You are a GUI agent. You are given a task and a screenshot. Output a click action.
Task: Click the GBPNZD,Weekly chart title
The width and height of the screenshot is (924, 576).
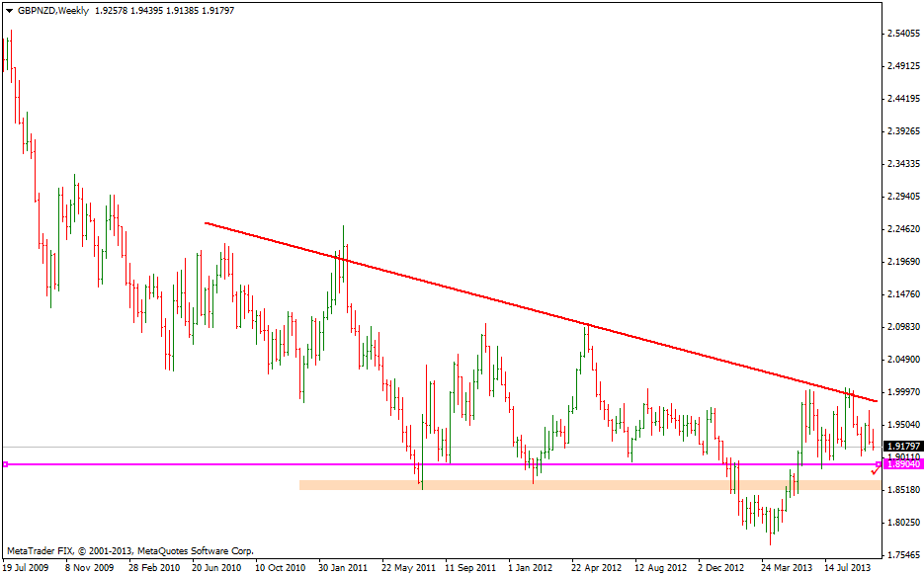pyautogui.click(x=52, y=8)
